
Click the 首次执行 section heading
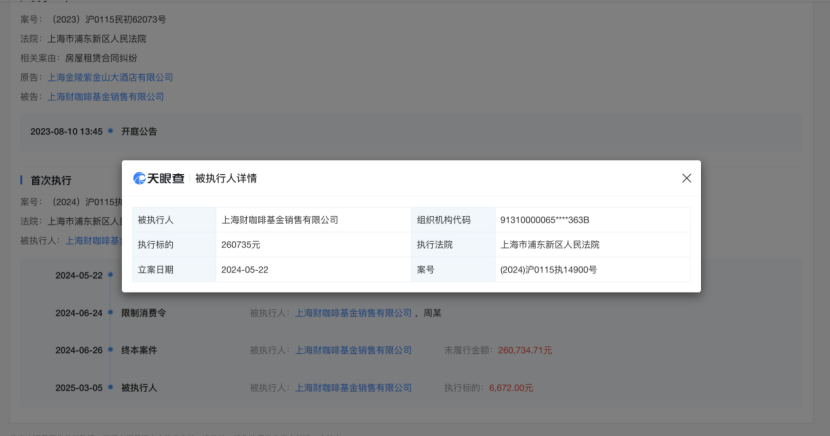(x=51, y=180)
